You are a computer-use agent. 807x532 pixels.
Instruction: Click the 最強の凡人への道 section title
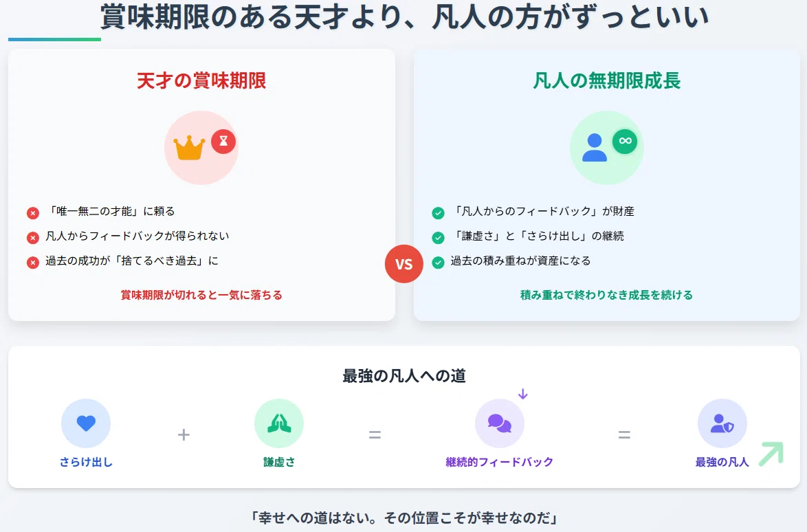[404, 376]
